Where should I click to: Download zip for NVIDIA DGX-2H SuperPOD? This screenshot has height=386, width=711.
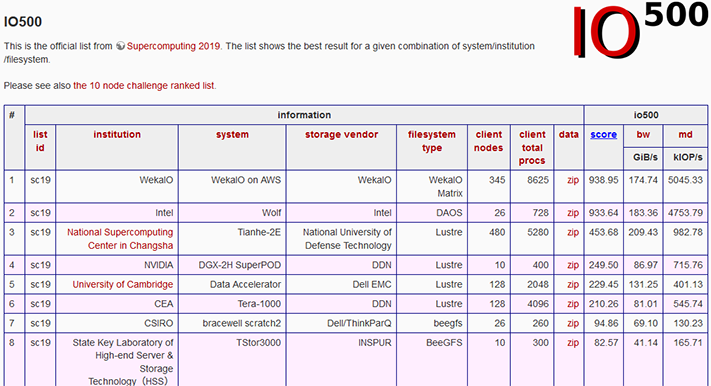tap(573, 265)
